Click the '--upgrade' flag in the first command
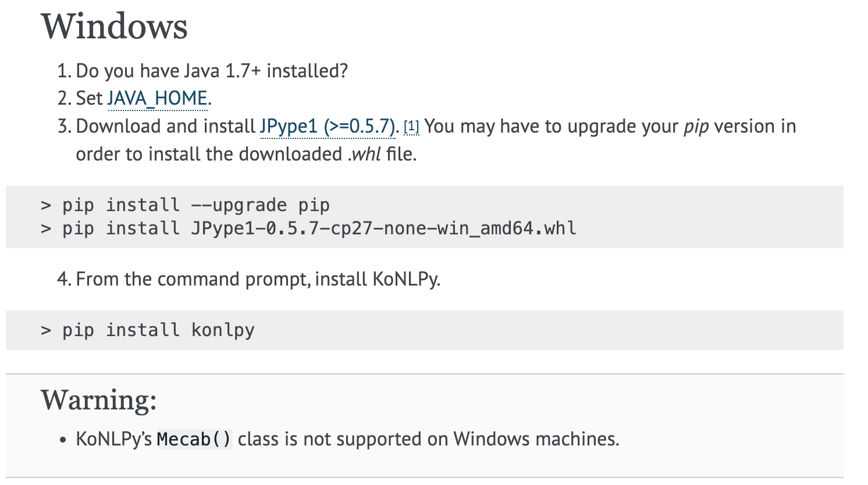This screenshot has width=868, height=485. pos(239,205)
